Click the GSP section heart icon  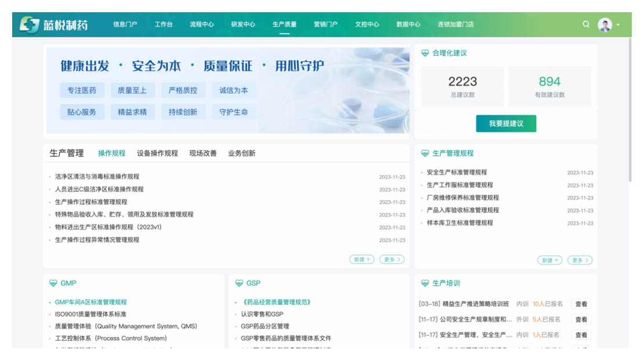pos(239,283)
